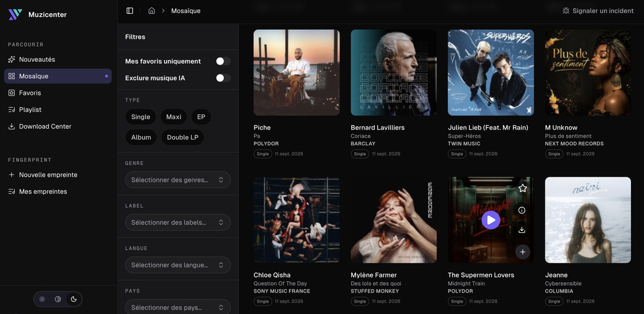Open Mes empreintes in the sidebar

[x=58, y=192]
